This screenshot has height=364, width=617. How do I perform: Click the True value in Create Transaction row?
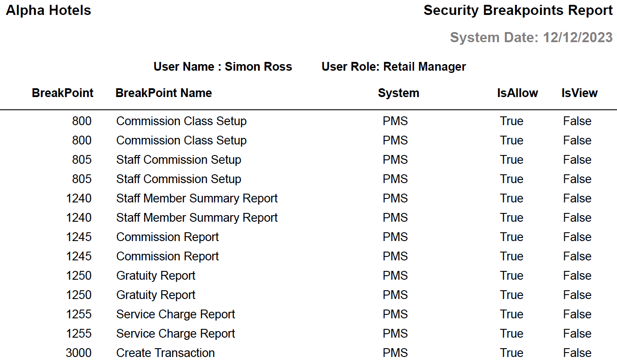[x=511, y=353]
